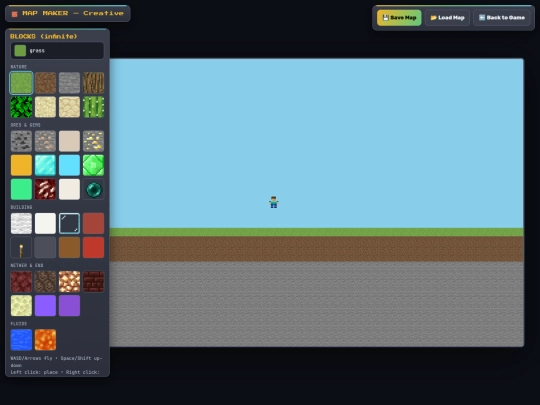Pick the fine-grained sand block
540x405 pixels.
coord(45,107)
